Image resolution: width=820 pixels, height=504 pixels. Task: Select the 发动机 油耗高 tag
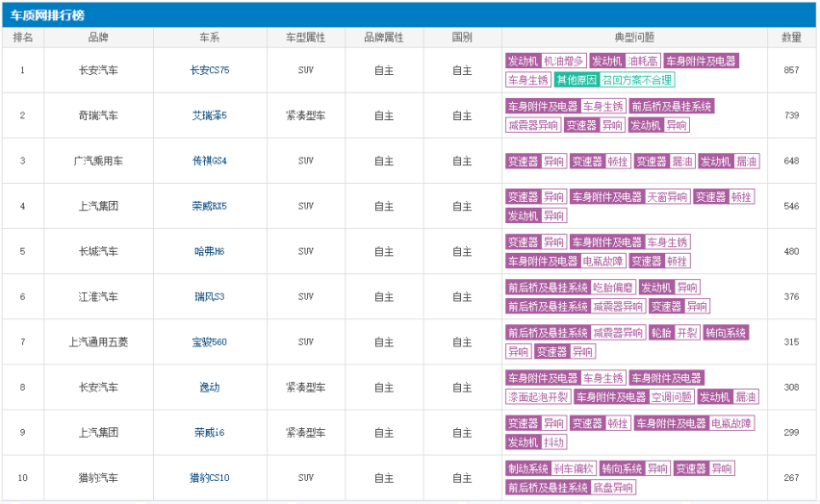click(625, 62)
